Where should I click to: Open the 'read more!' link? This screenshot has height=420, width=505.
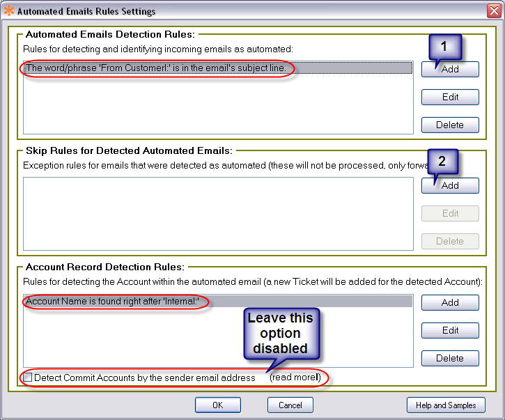pos(295,378)
